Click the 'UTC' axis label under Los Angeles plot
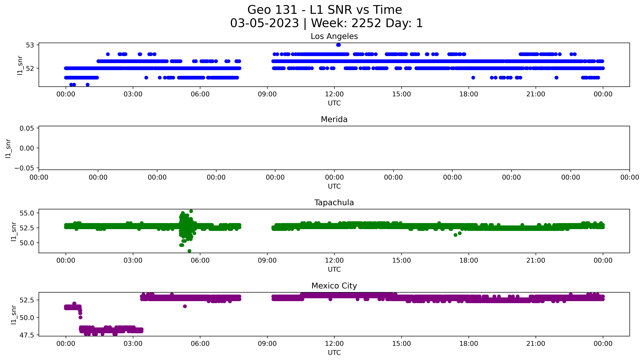The height and width of the screenshot is (361, 644). click(x=334, y=103)
